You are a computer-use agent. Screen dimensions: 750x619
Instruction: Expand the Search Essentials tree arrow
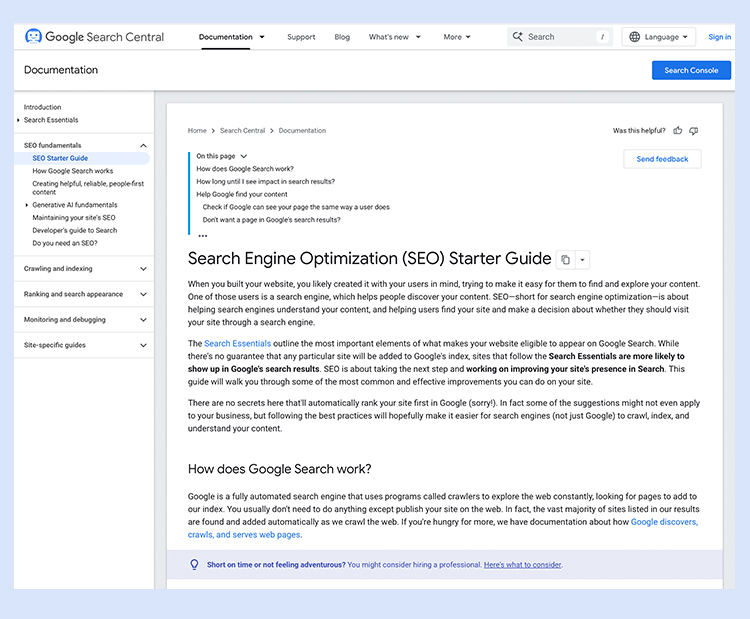[18, 120]
